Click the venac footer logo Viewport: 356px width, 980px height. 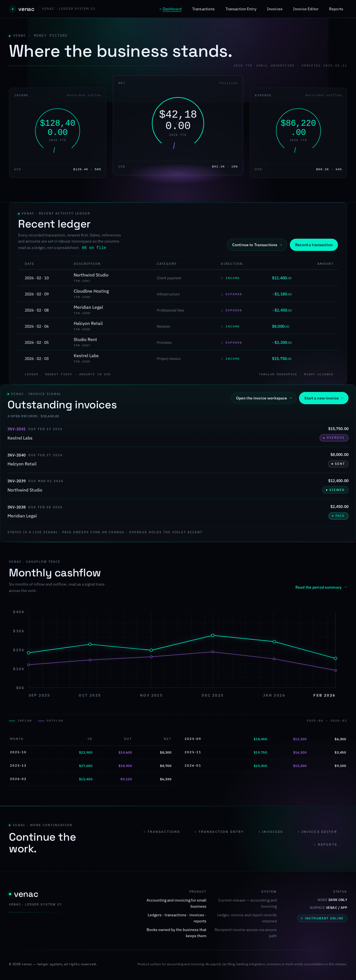click(x=24, y=894)
